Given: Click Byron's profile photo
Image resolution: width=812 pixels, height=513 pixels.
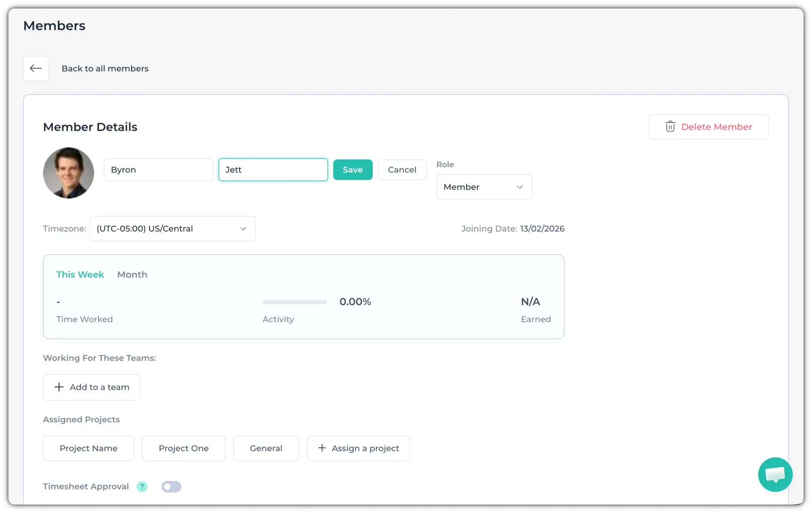Looking at the screenshot, I should tap(69, 173).
